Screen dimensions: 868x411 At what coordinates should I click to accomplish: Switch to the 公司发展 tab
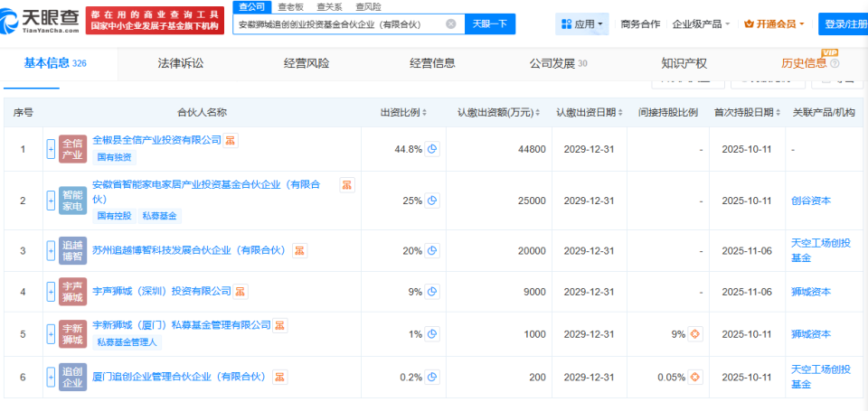(558, 63)
